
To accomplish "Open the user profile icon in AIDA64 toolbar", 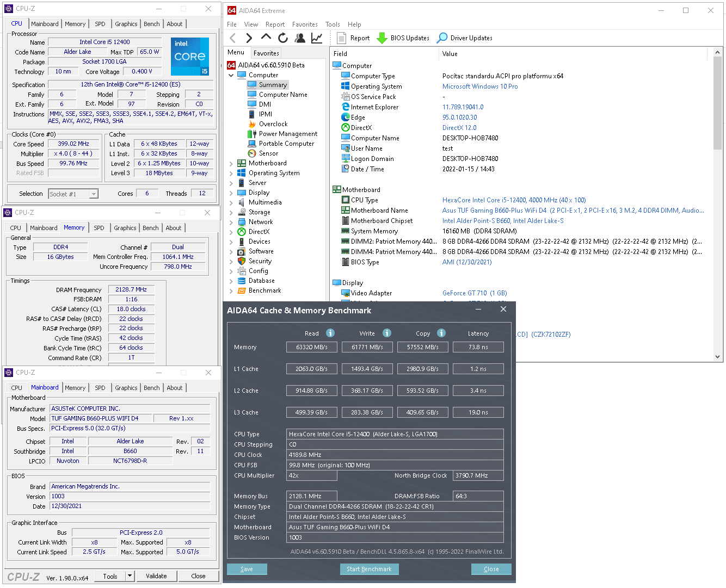I will pyautogui.click(x=300, y=38).
